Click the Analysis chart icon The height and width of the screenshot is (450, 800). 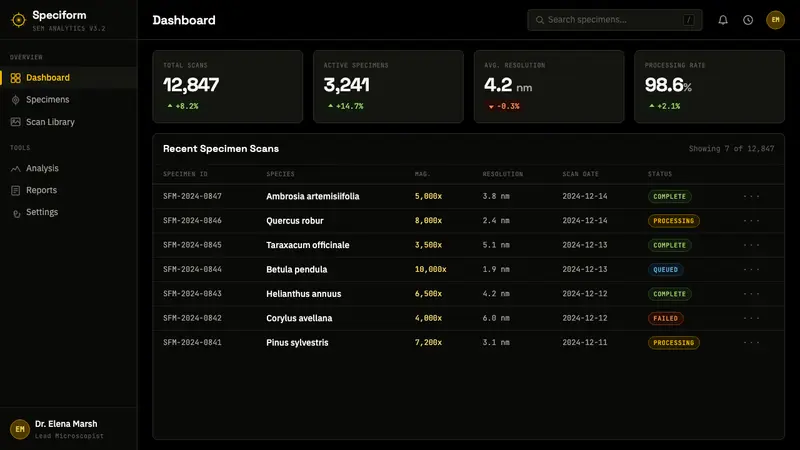tap(16, 168)
